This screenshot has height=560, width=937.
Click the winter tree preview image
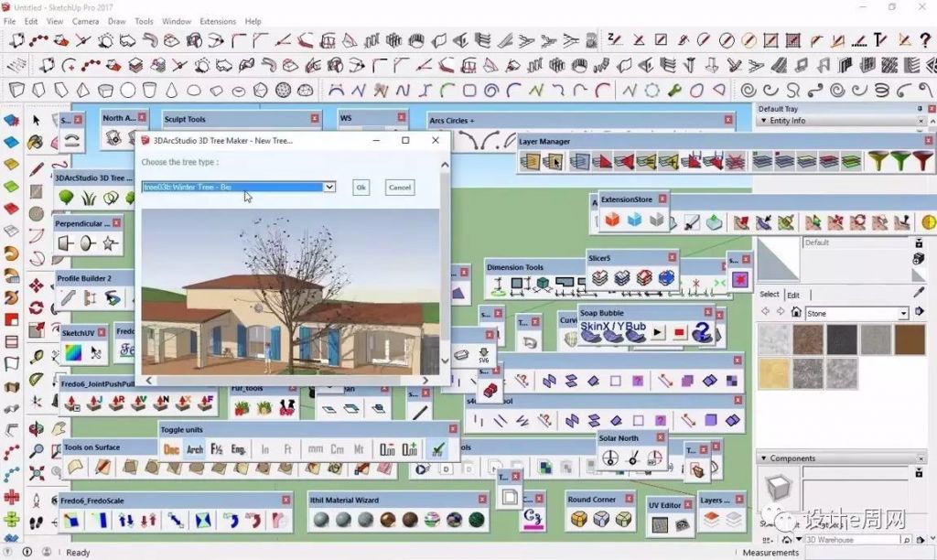pos(290,292)
